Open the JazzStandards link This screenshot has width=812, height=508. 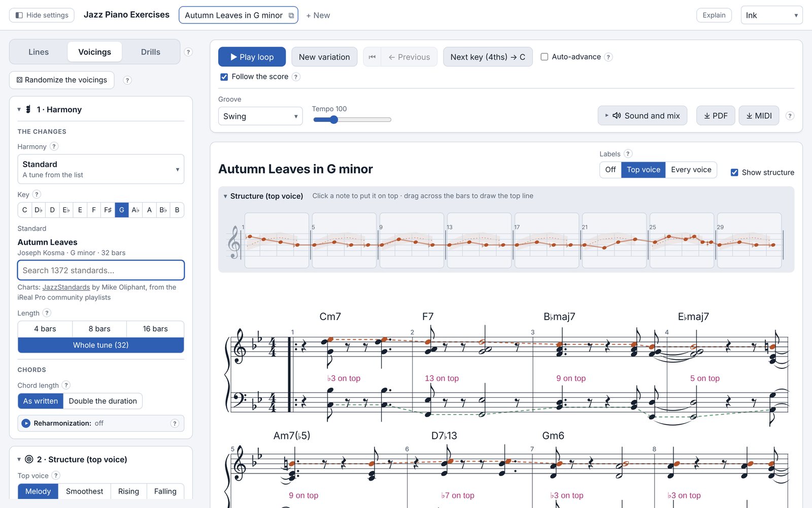pyautogui.click(x=66, y=287)
